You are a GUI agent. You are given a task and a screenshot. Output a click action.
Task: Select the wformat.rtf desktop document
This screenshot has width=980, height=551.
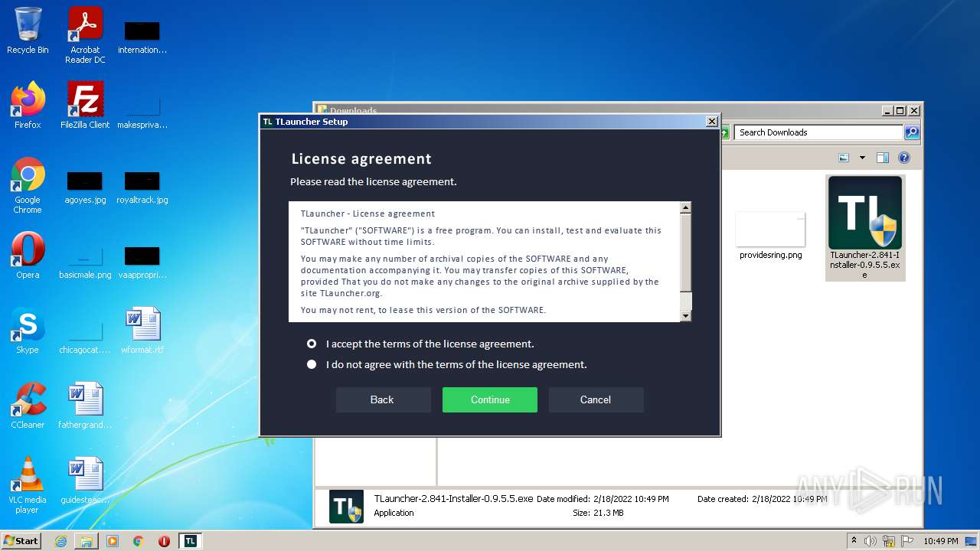pos(142,331)
